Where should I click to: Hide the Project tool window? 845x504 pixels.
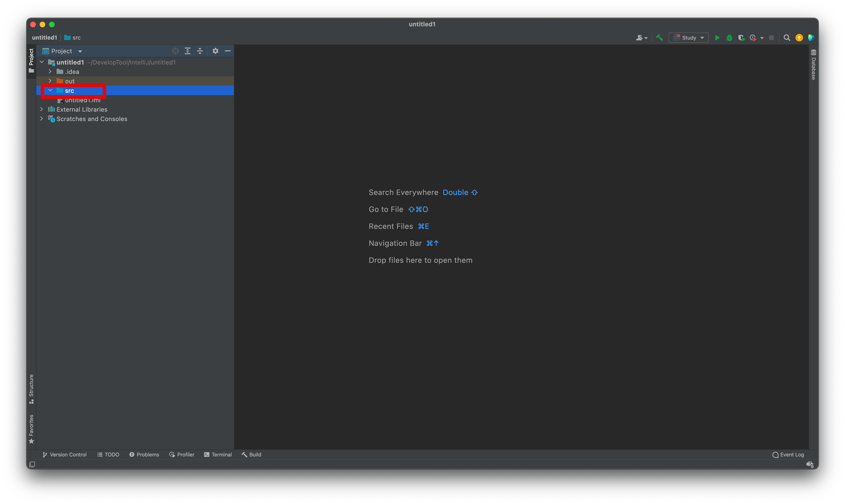(x=228, y=51)
